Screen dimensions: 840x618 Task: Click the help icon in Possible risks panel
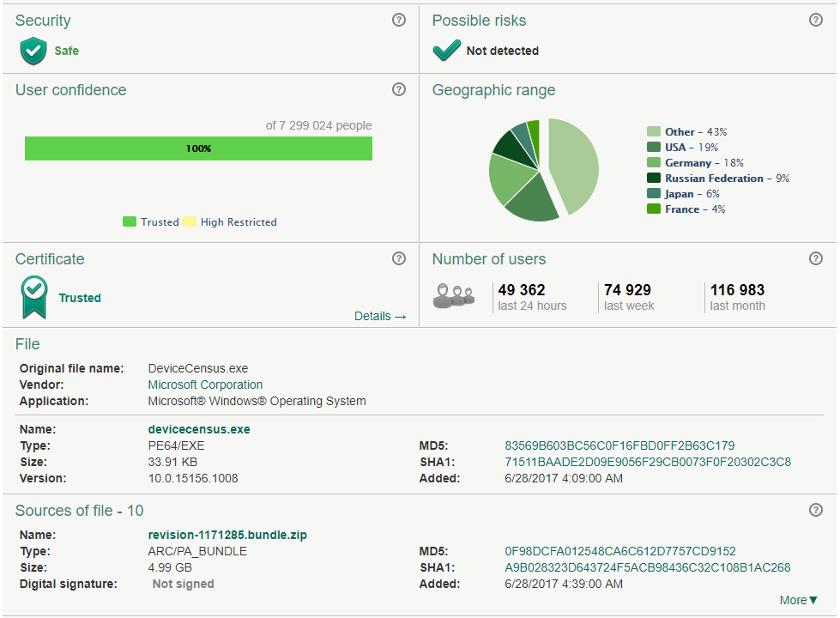(816, 21)
